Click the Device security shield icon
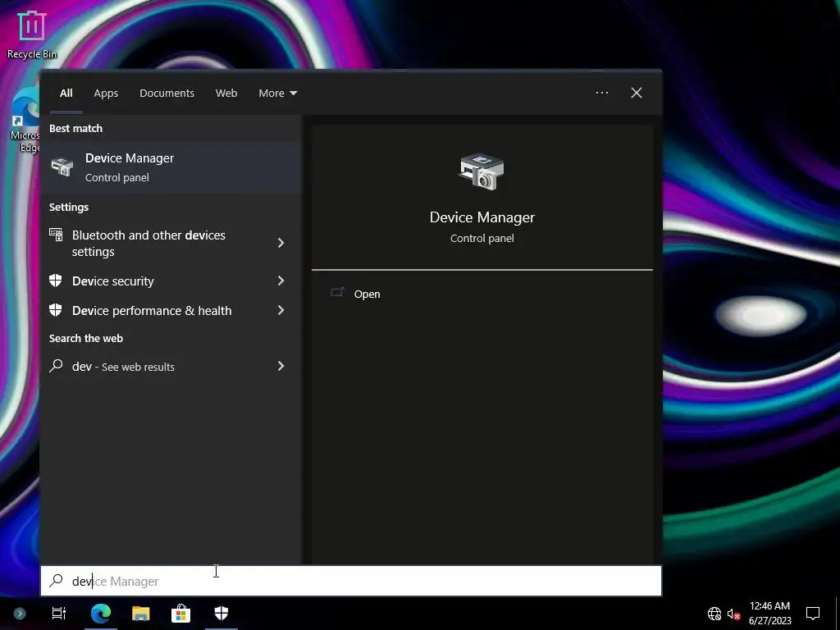The height and width of the screenshot is (630, 840). (x=56, y=281)
